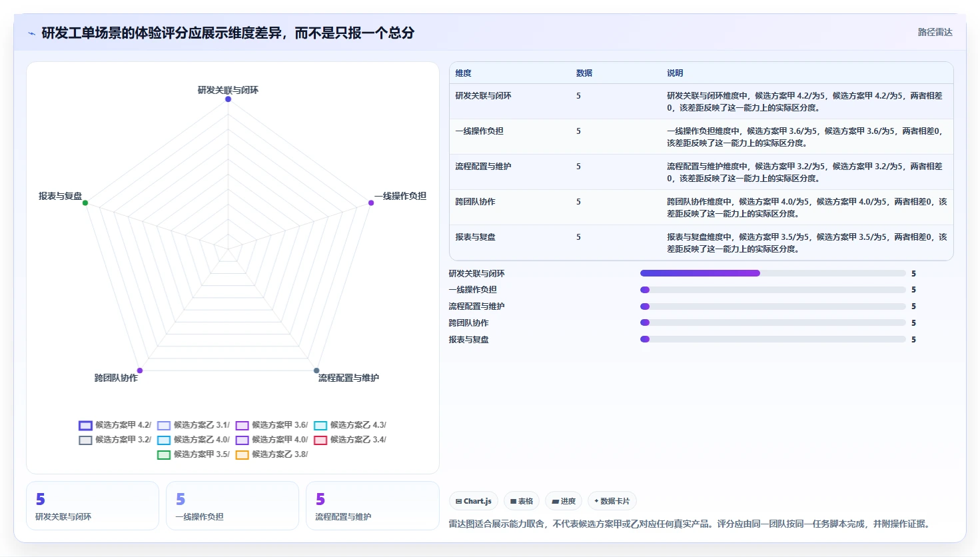The width and height of the screenshot is (980, 557).
Task: Click the orange 候选方案乙 3.8/ legend swatch
Action: click(242, 455)
